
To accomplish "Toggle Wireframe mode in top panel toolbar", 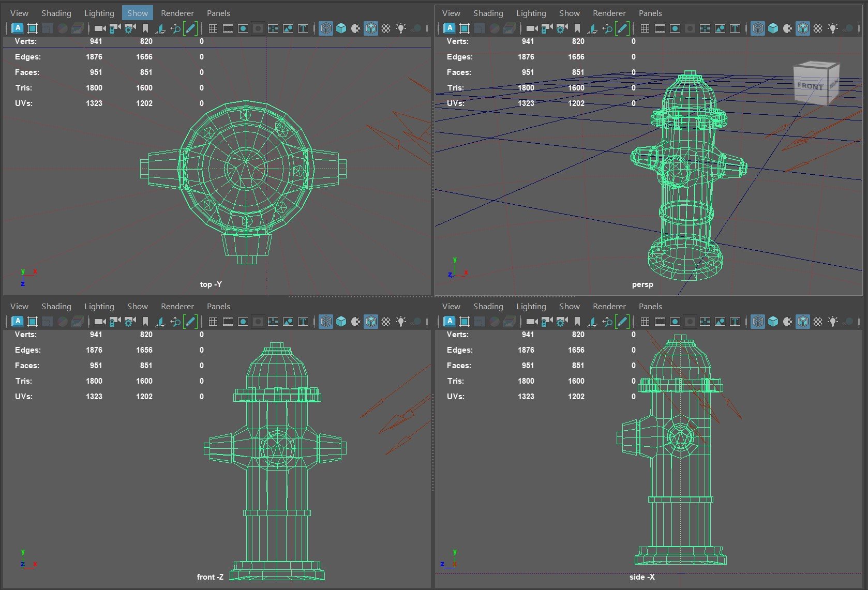I will coord(326,28).
